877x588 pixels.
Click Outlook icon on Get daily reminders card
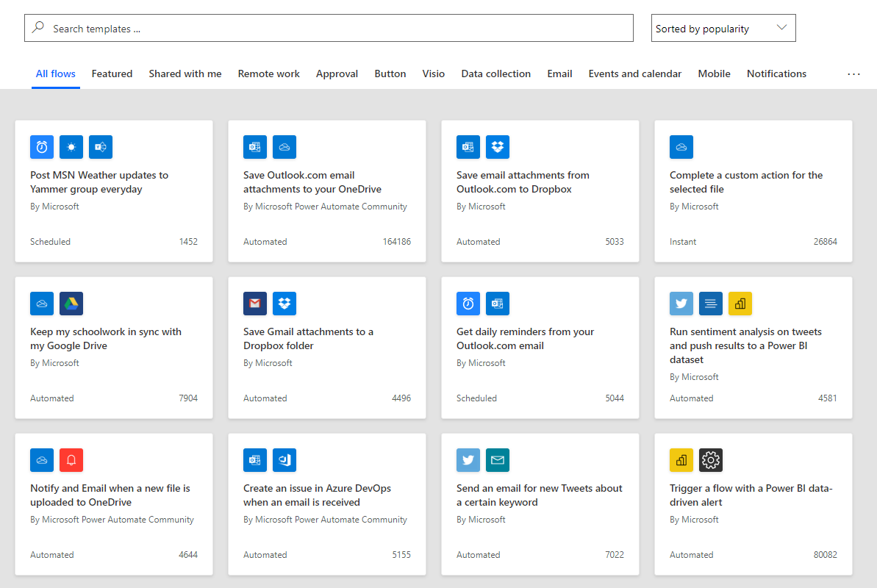point(497,304)
